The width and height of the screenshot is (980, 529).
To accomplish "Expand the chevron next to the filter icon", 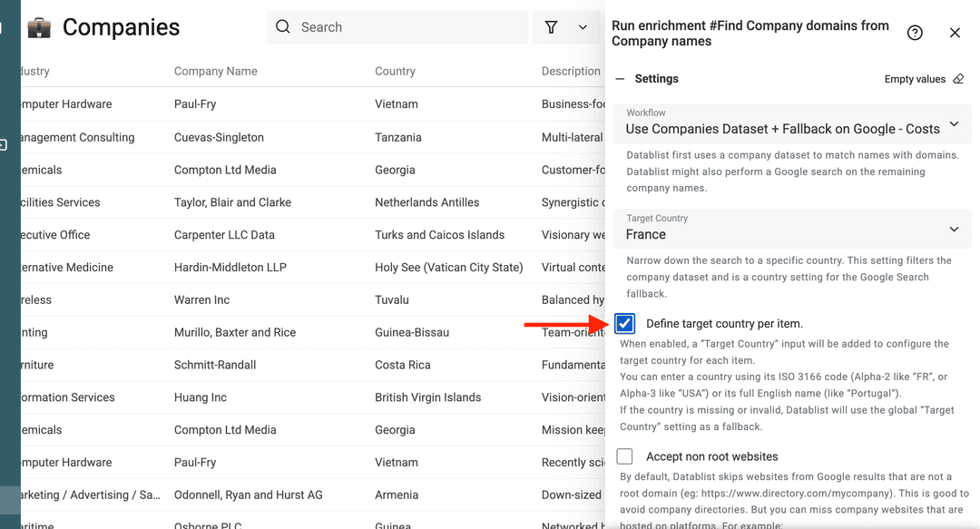I will point(581,27).
